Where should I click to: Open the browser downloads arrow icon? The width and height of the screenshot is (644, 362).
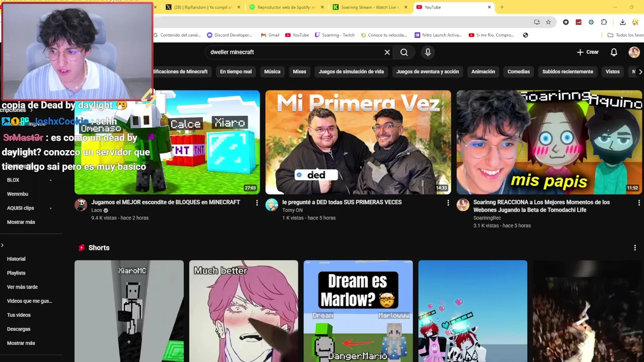622,22
